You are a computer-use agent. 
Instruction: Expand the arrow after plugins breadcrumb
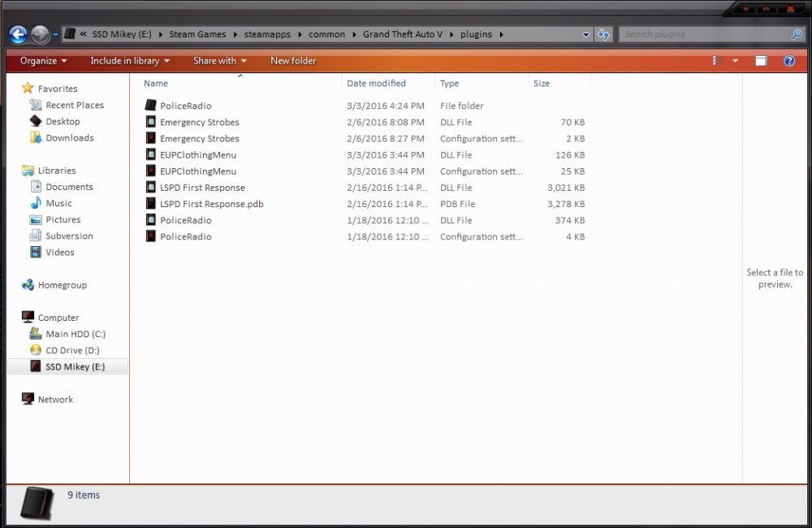501,35
